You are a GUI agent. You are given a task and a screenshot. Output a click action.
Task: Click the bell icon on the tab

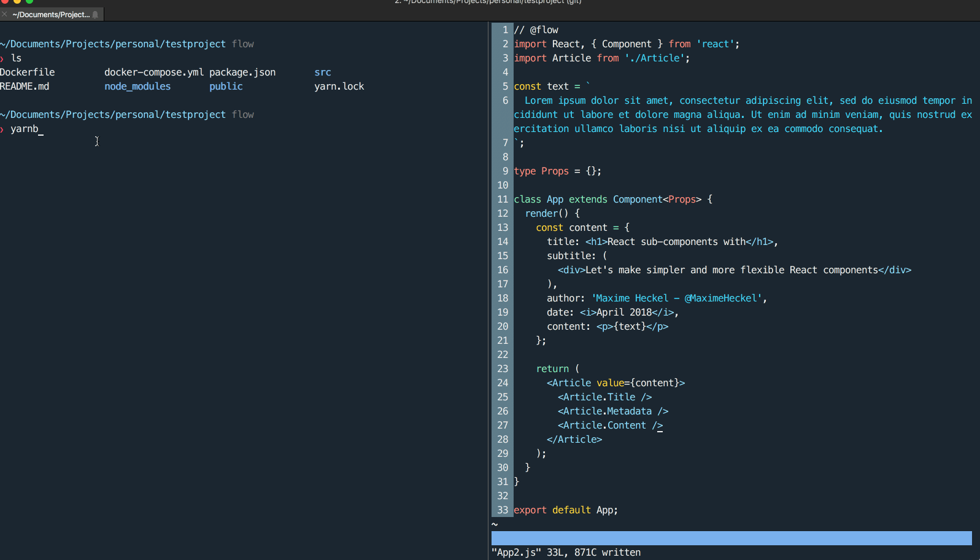coord(95,14)
